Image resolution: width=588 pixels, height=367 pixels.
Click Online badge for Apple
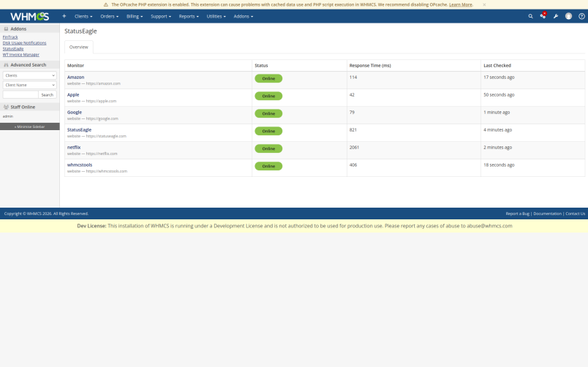pos(268,96)
